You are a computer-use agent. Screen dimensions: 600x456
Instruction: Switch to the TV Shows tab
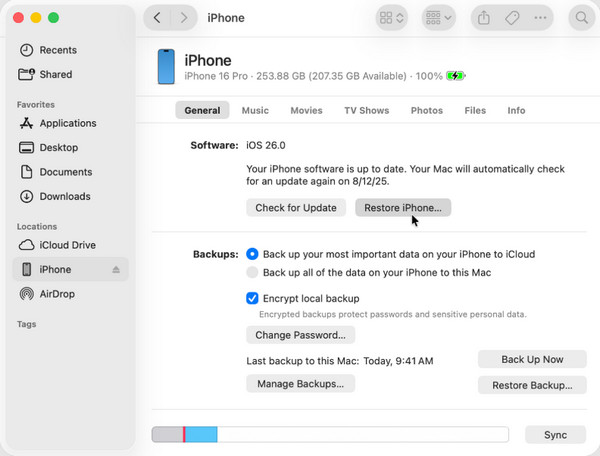coord(367,110)
